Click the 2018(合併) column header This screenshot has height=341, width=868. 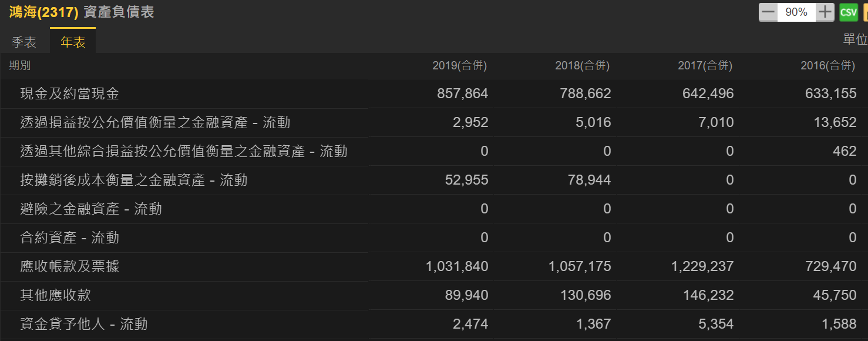click(582, 66)
